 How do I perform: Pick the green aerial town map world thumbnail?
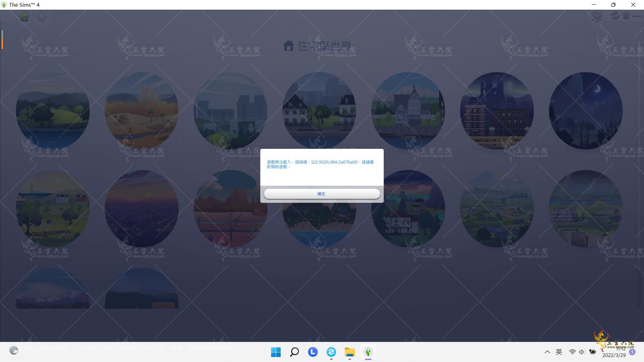497,208
